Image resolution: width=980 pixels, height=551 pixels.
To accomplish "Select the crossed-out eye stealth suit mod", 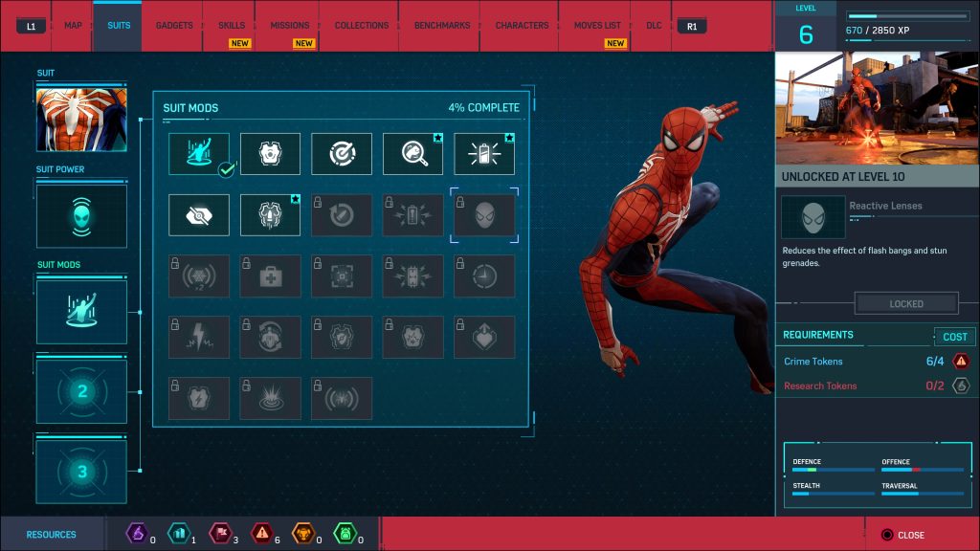I will click(x=198, y=214).
